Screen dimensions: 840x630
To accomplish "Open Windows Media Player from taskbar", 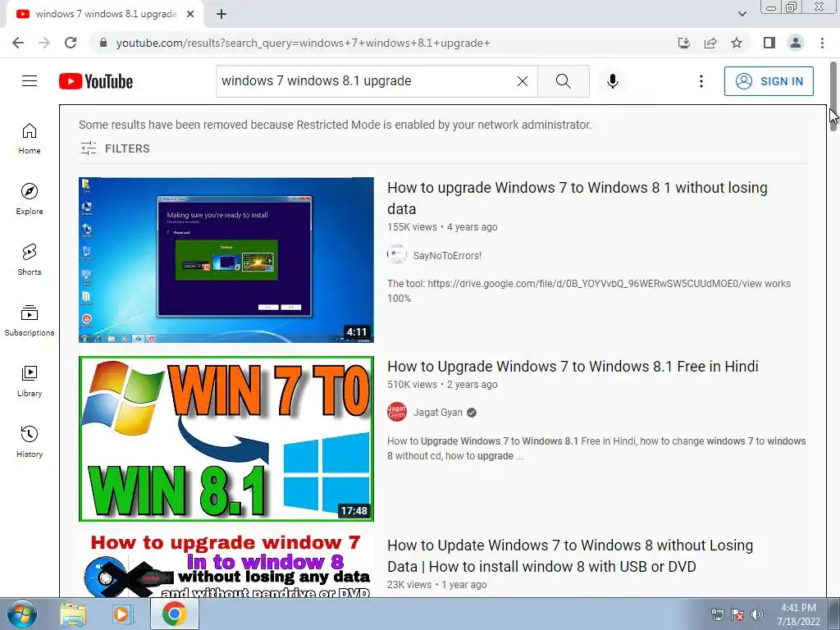I will [x=123, y=614].
